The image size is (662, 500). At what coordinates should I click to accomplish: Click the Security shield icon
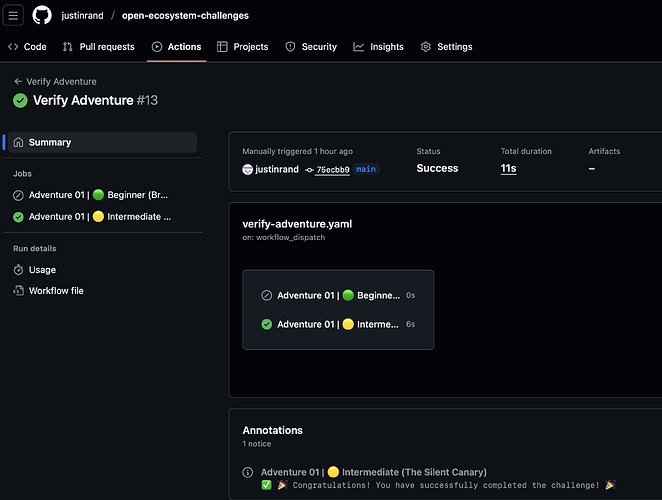coord(290,47)
